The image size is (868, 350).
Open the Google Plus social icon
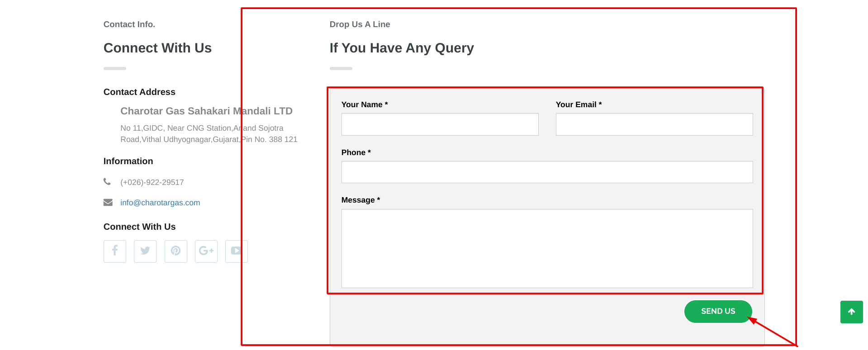(x=206, y=251)
